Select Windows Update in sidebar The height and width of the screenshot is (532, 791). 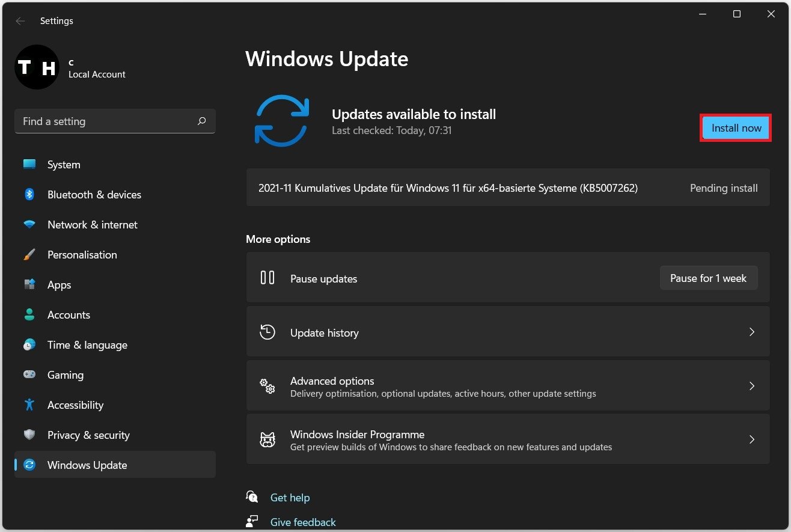coord(115,465)
